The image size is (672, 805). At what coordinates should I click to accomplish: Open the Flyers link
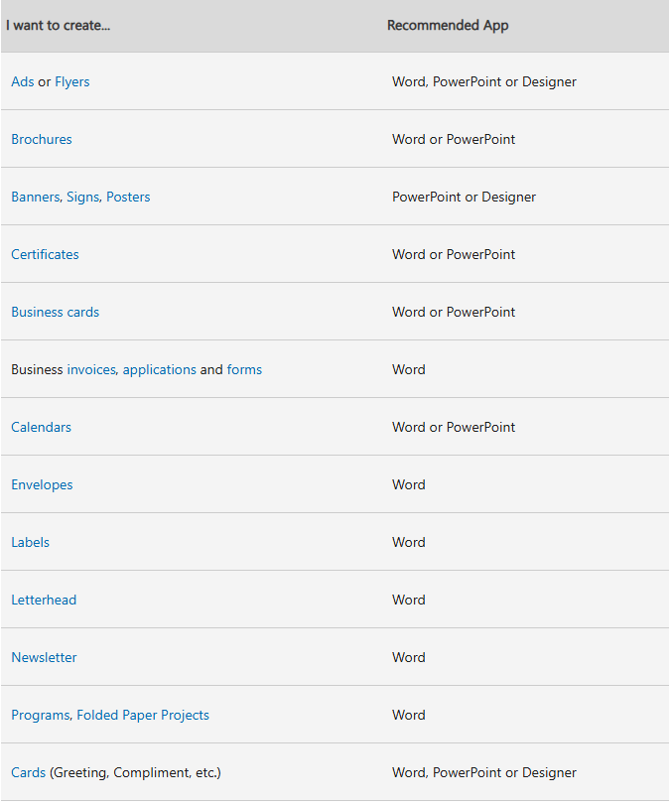coord(71,82)
